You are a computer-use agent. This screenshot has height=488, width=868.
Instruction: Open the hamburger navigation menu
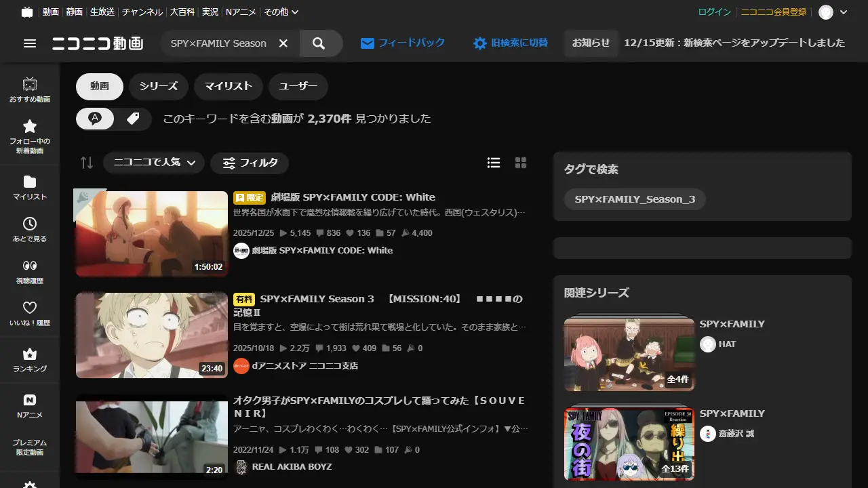(x=30, y=43)
